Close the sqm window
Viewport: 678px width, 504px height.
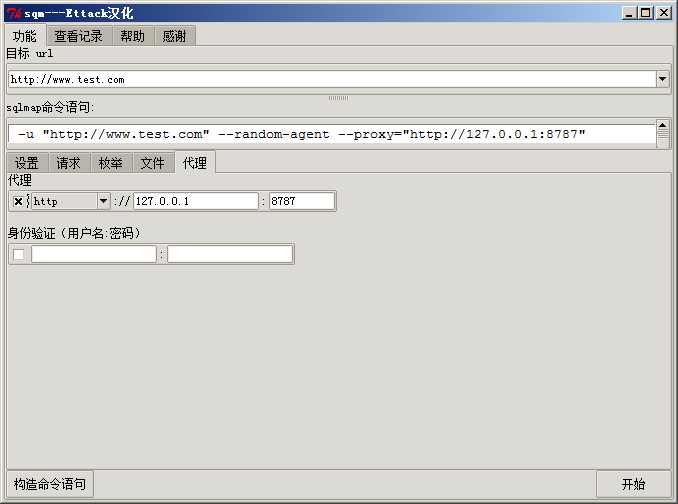(x=663, y=13)
